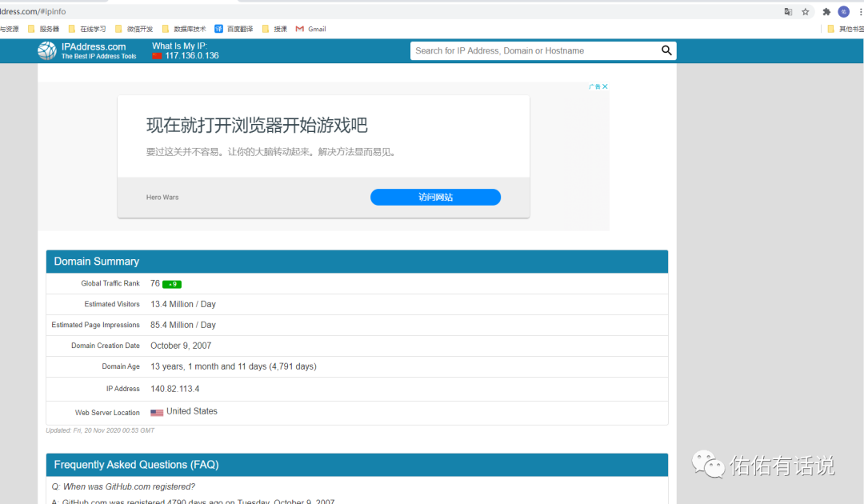Viewport: 864px width, 504px height.
Task: Click the United States flag icon
Action: tap(157, 412)
